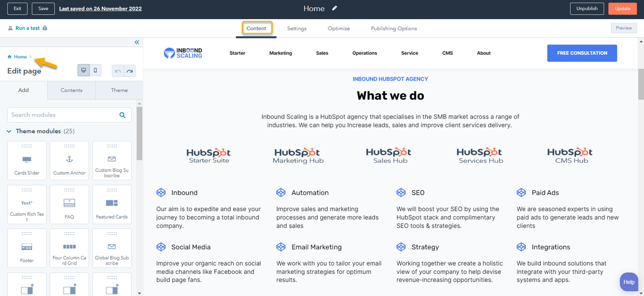
Task: Click the Exit button
Action: (x=18, y=8)
